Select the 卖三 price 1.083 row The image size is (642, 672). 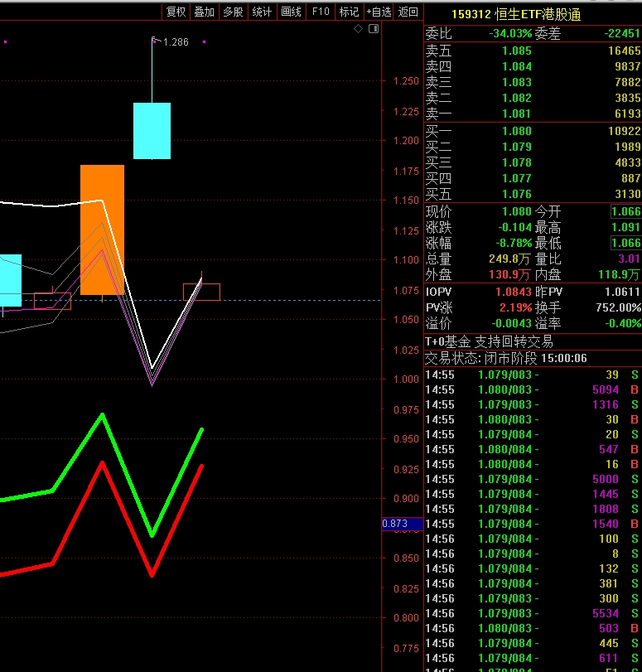coord(533,82)
